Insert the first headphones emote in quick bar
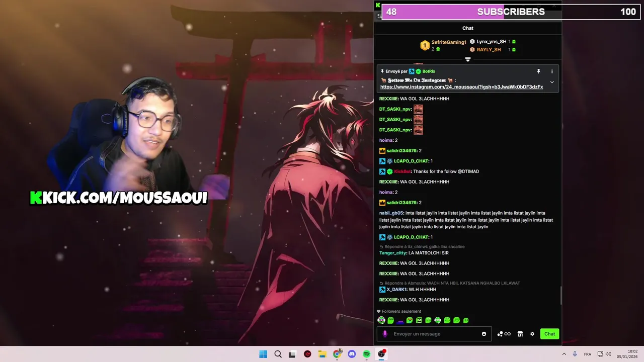The width and height of the screenshot is (644, 362). pos(381,320)
